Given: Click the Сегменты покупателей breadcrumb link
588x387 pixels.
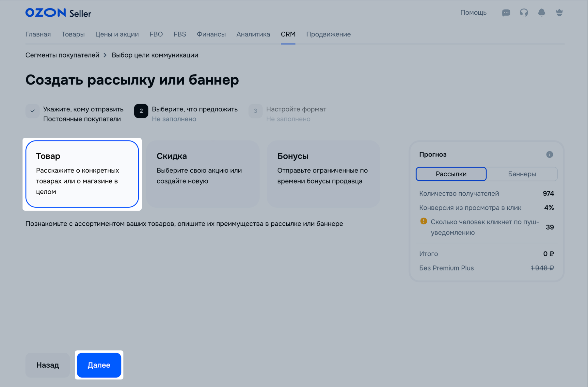Looking at the screenshot, I should [62, 55].
